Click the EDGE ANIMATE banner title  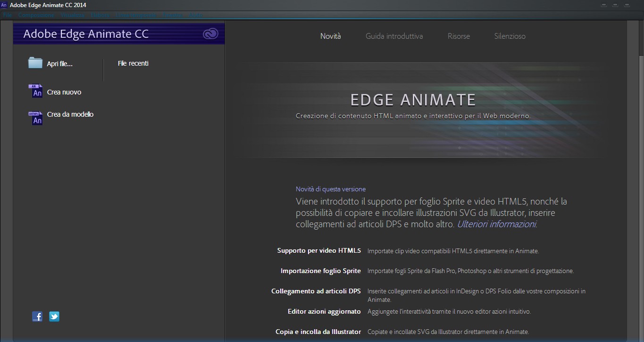pos(413,100)
